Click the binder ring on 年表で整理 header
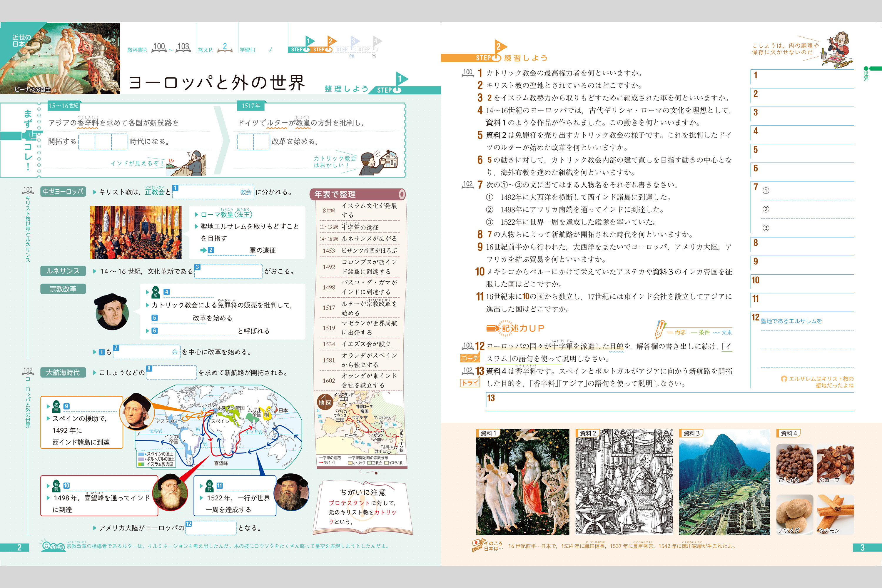882x588 pixels. coord(401,194)
